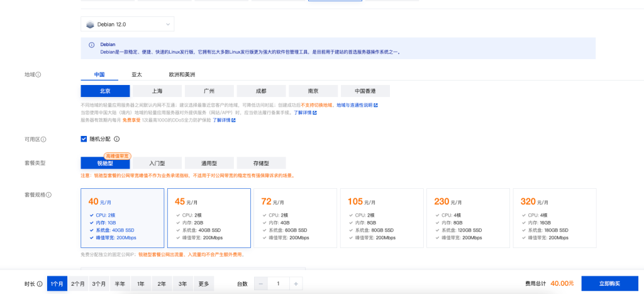Click the info icon beside 时长 label
This screenshot has width=644, height=294.
41,284
